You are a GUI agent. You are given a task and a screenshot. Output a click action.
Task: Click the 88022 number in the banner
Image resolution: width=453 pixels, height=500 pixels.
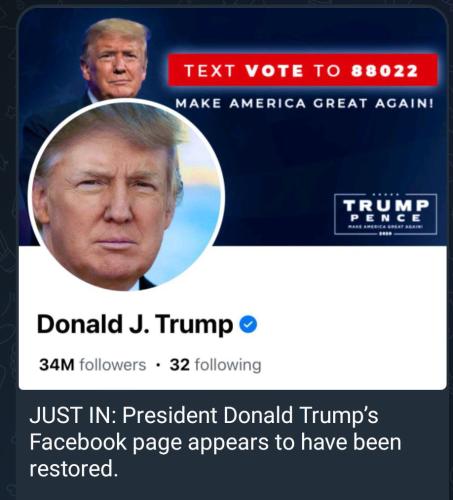click(384, 71)
